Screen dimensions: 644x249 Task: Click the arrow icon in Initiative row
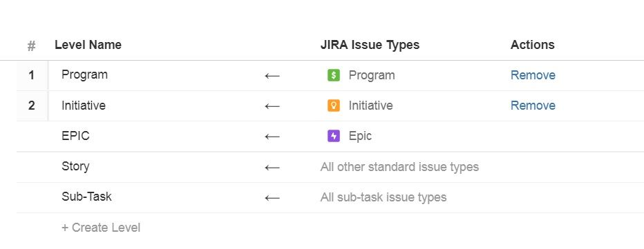click(x=272, y=106)
